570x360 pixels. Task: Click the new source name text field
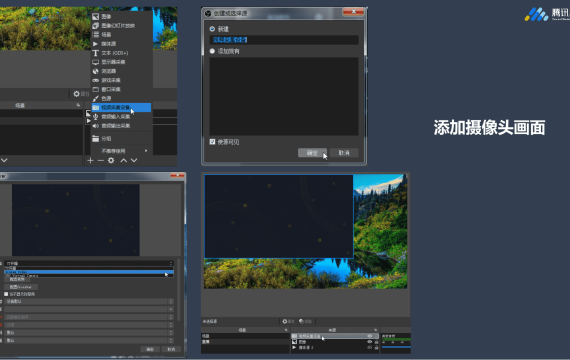tap(284, 40)
